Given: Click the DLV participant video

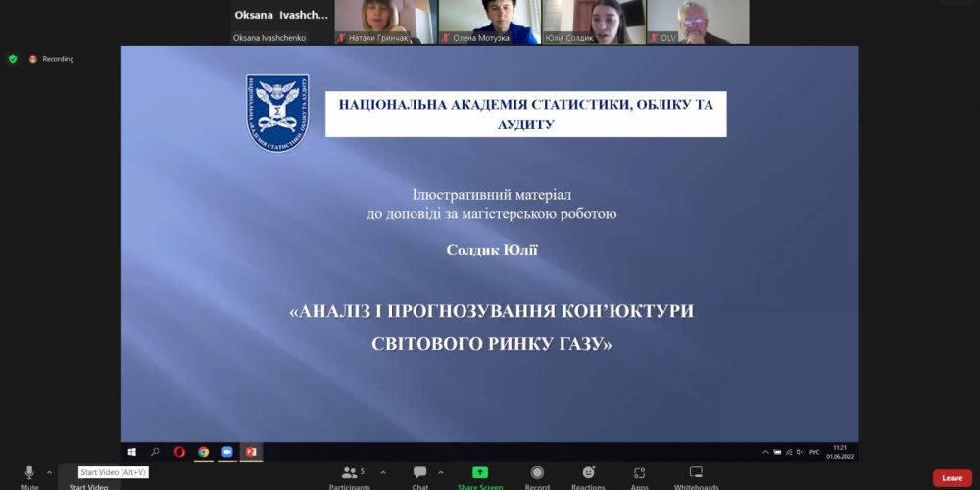Looking at the screenshot, I should pyautogui.click(x=698, y=22).
